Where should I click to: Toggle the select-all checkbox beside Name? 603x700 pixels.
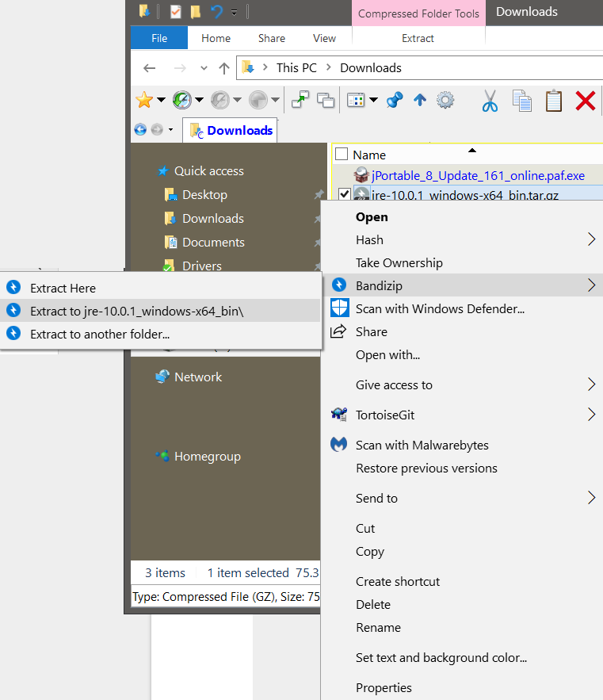pyautogui.click(x=342, y=154)
